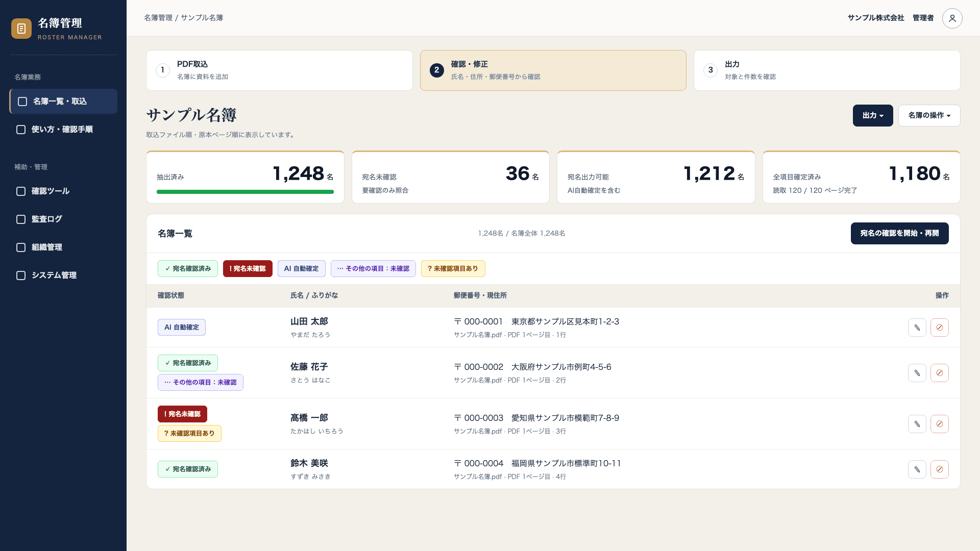Viewport: 980px width, 551px height.
Task: Click the icon beside 確認ツール in the sidebar
Action: point(21,191)
